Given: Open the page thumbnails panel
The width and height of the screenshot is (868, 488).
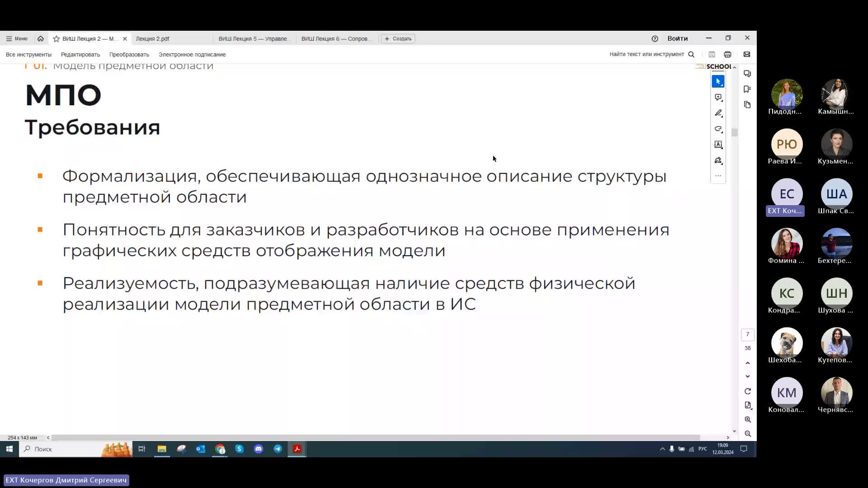Looking at the screenshot, I should pos(747,104).
